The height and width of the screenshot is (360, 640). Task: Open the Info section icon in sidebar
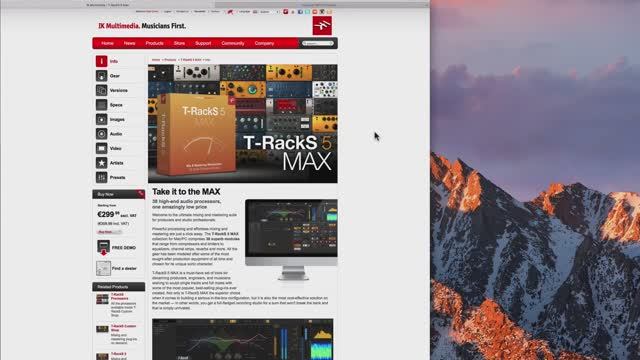[x=102, y=61]
